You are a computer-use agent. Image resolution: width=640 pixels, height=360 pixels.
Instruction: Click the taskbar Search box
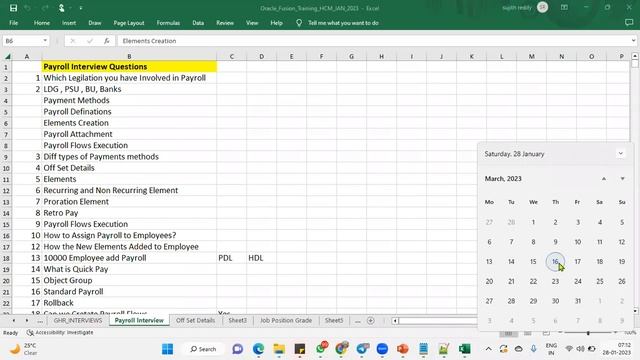(204, 349)
